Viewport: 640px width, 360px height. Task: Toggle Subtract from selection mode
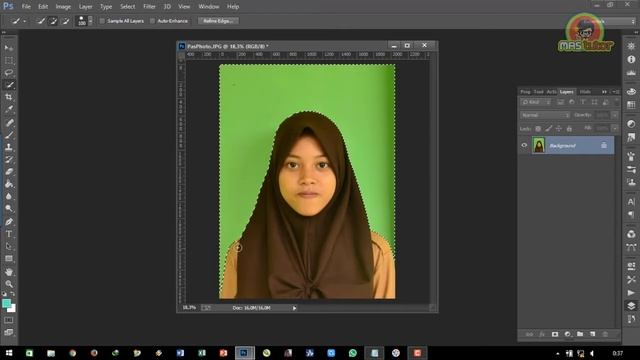[65, 21]
